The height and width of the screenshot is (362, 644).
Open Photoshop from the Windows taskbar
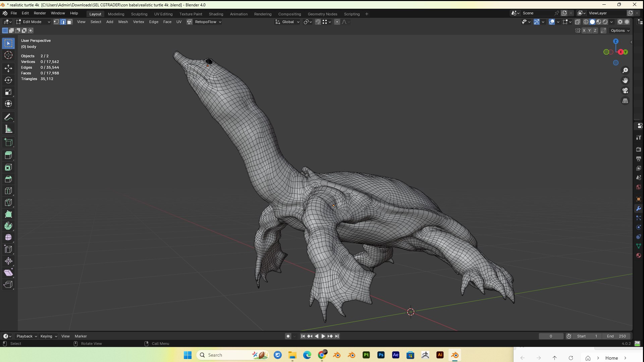point(381,355)
